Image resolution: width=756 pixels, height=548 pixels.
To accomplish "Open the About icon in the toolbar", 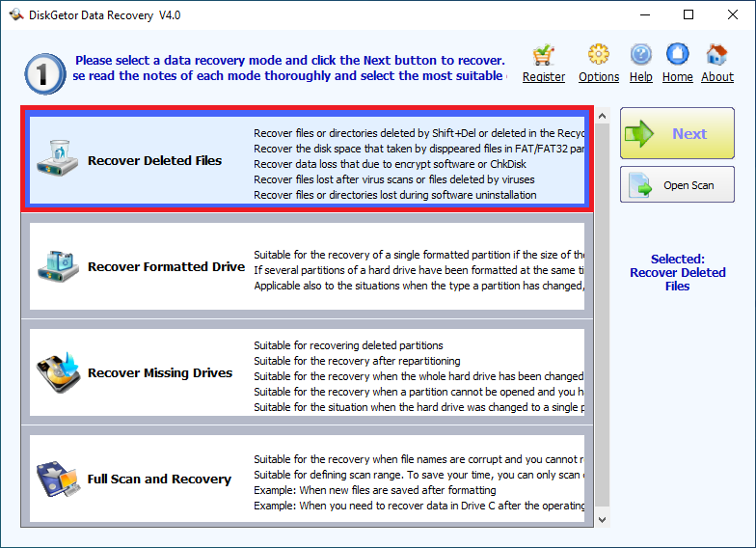I will tap(716, 55).
